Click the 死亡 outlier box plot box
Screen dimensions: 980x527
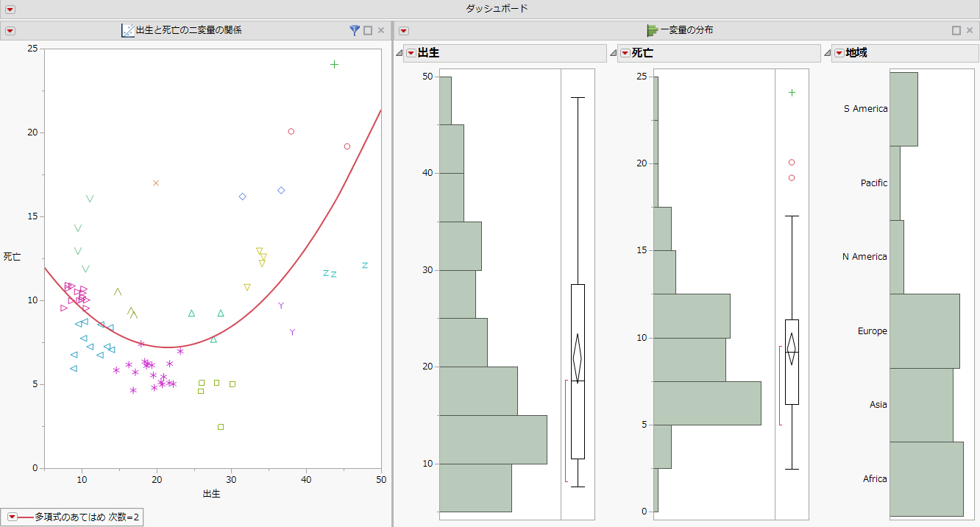[792, 362]
